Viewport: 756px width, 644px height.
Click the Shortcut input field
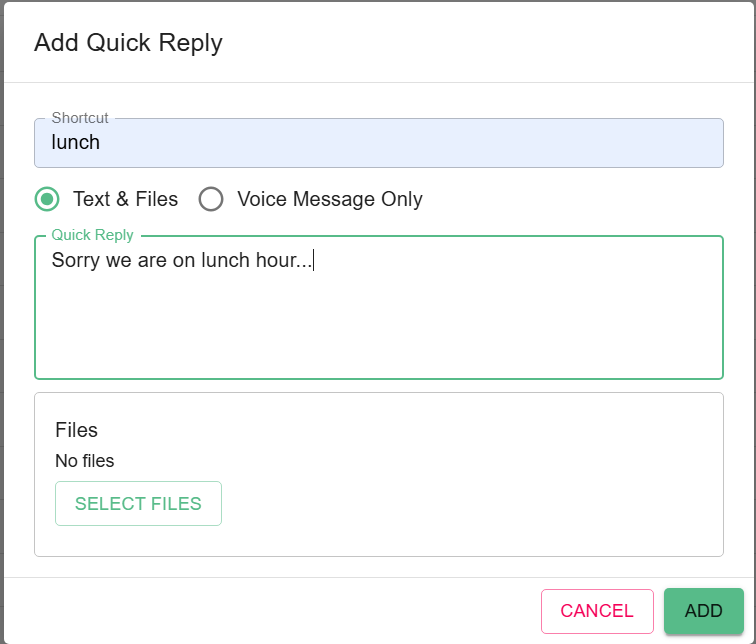point(378,143)
